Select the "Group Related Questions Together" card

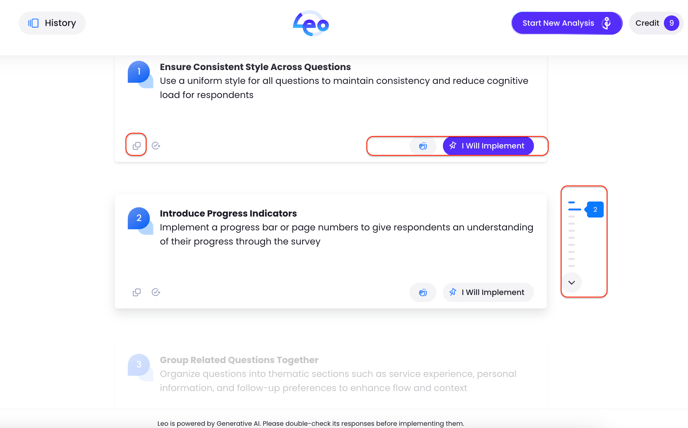tap(331, 374)
